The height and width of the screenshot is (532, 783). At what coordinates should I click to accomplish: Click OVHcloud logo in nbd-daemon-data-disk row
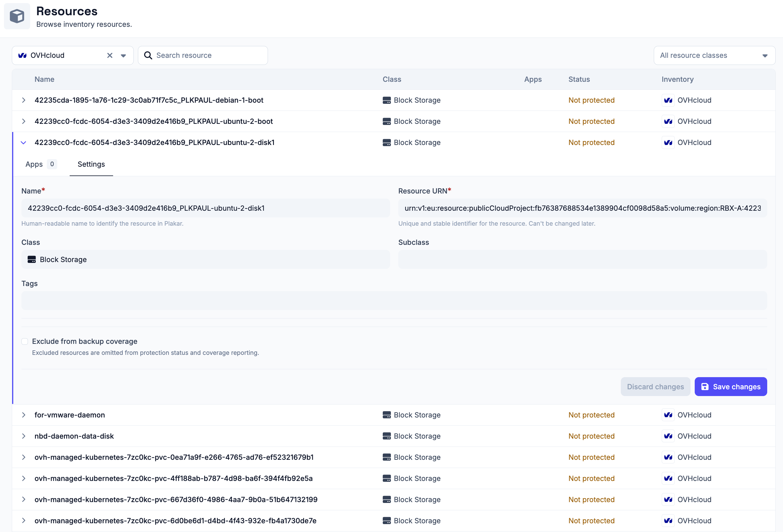click(x=668, y=436)
